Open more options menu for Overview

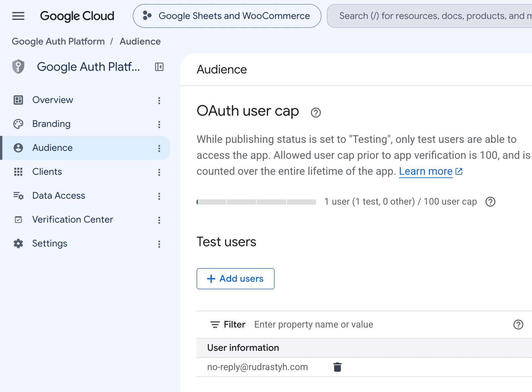pos(159,101)
